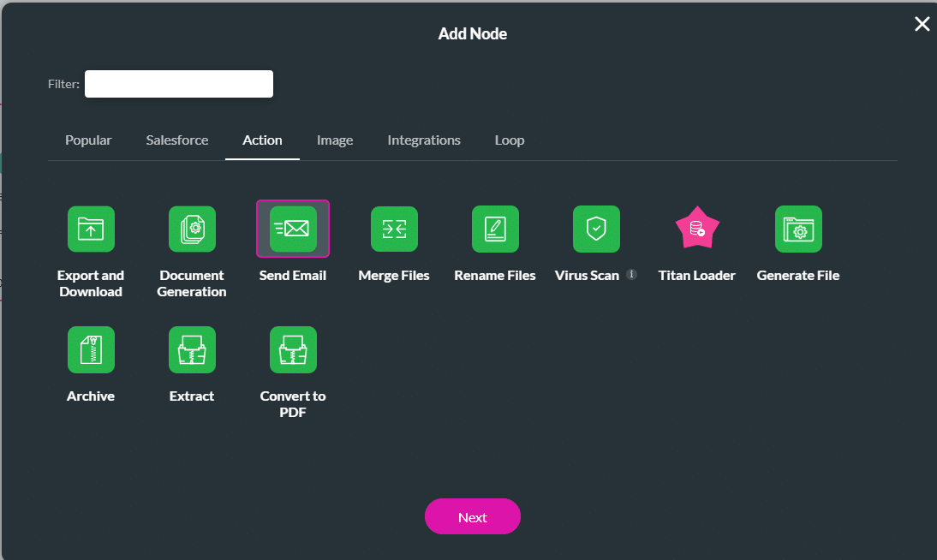Viewport: 937px width, 560px height.
Task: Select the Send Email node icon
Action: 293,229
